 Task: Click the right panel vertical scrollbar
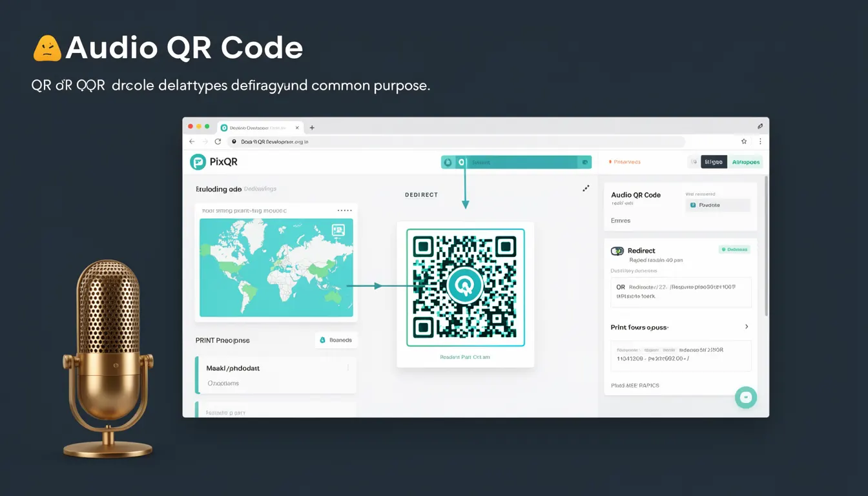(767, 245)
